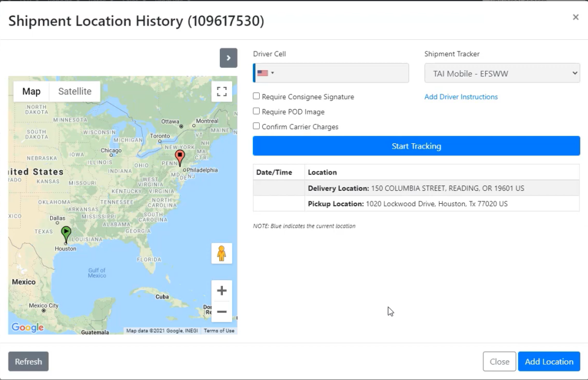
Task: Toggle fullscreen map view
Action: click(x=222, y=92)
